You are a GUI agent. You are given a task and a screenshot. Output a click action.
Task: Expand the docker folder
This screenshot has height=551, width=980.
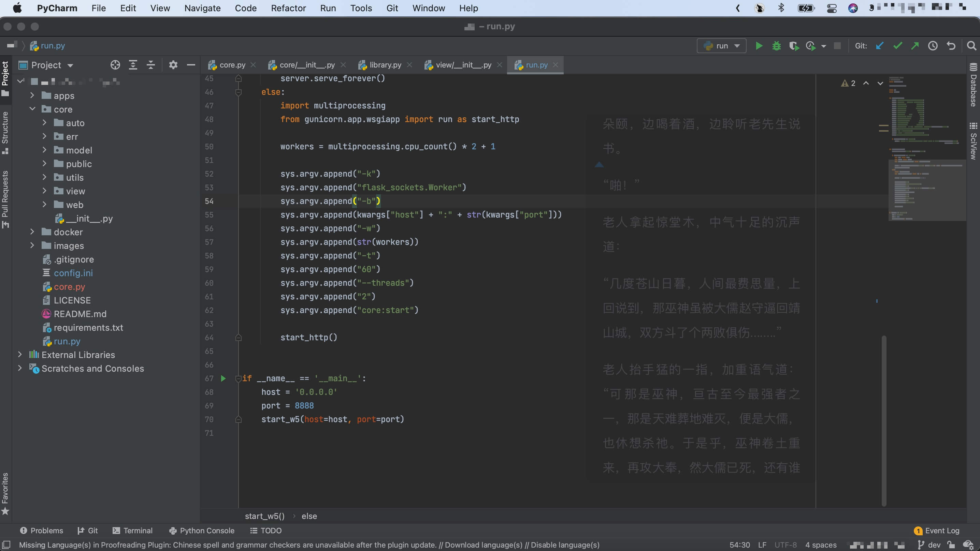point(32,232)
